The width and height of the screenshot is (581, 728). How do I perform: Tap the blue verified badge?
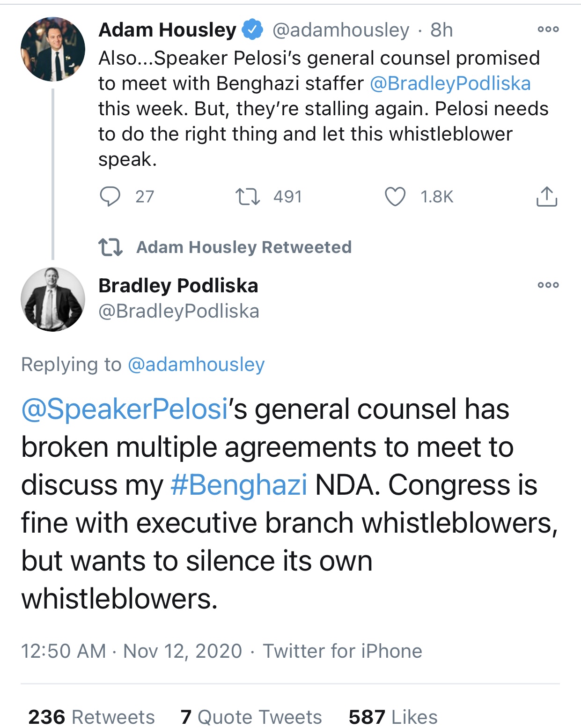(252, 30)
